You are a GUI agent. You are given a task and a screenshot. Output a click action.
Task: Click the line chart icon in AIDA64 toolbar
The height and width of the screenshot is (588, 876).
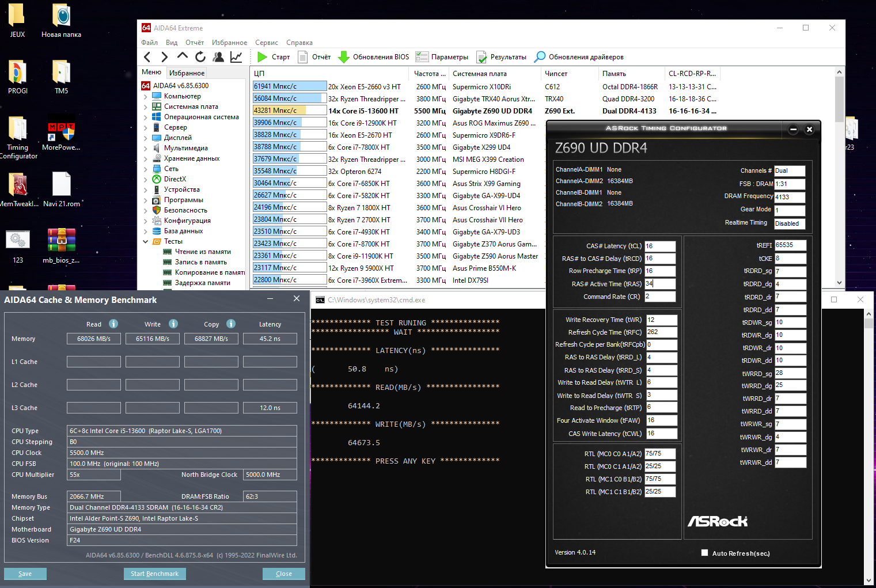(236, 56)
